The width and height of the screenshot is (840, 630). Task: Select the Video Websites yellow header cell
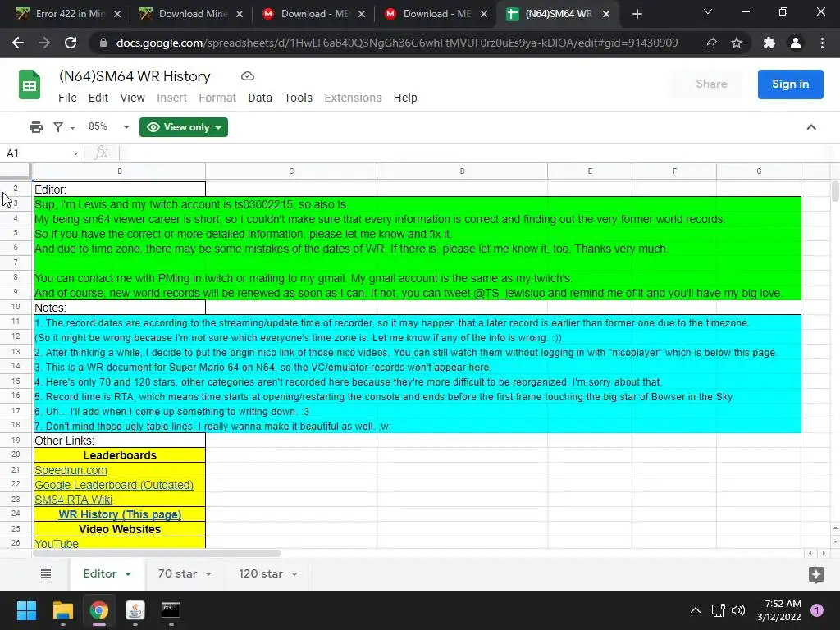click(120, 529)
